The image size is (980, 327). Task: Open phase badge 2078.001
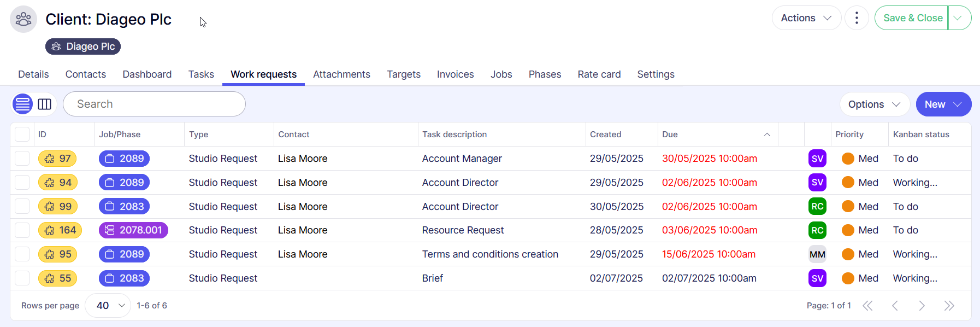point(133,230)
